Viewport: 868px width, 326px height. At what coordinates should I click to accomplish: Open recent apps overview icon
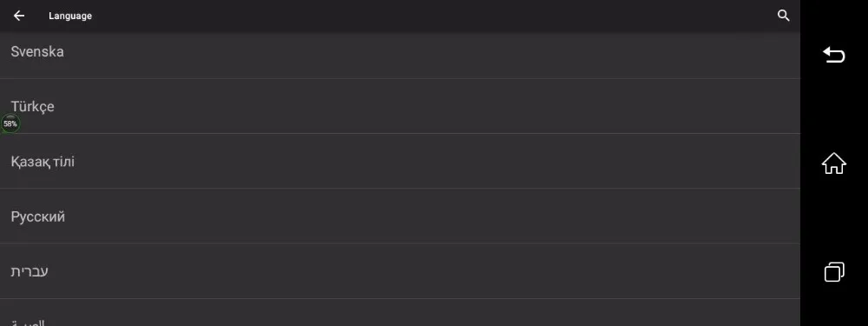click(833, 271)
